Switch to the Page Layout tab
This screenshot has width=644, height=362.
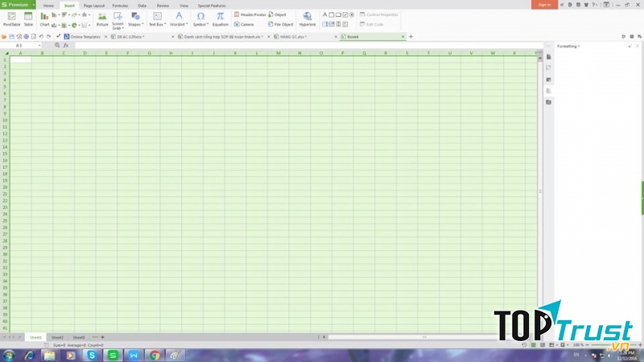click(93, 5)
